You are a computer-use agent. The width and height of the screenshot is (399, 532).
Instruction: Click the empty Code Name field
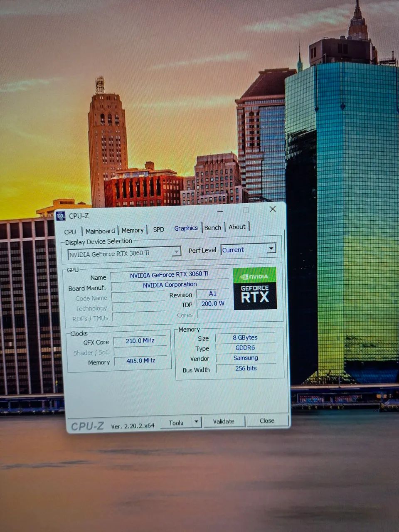tap(138, 297)
